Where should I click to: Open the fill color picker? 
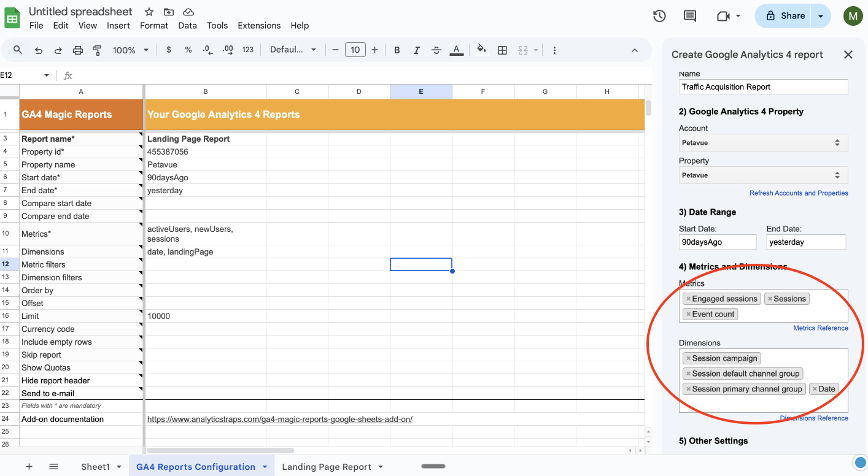(482, 50)
